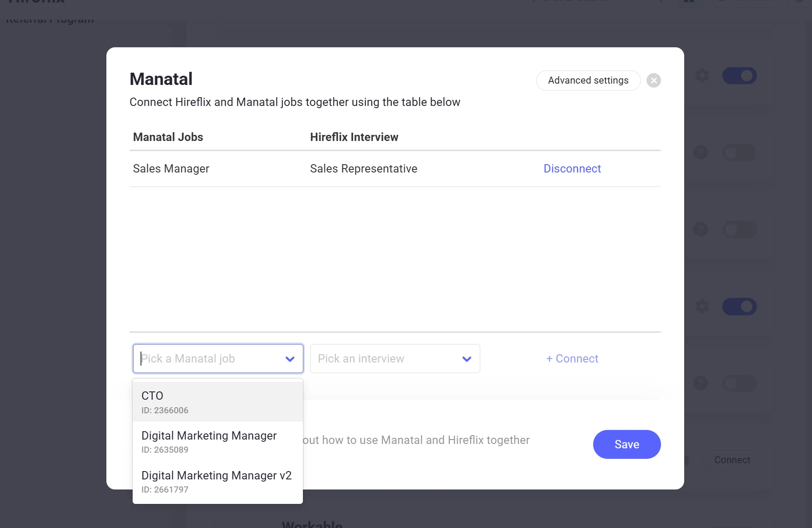
Task: Select CTO job option
Action: (218, 402)
